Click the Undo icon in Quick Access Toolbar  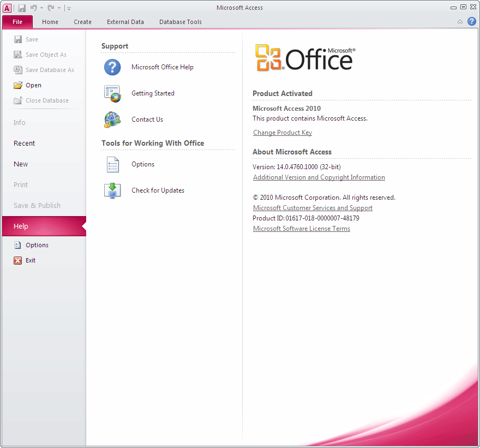pyautogui.click(x=34, y=8)
